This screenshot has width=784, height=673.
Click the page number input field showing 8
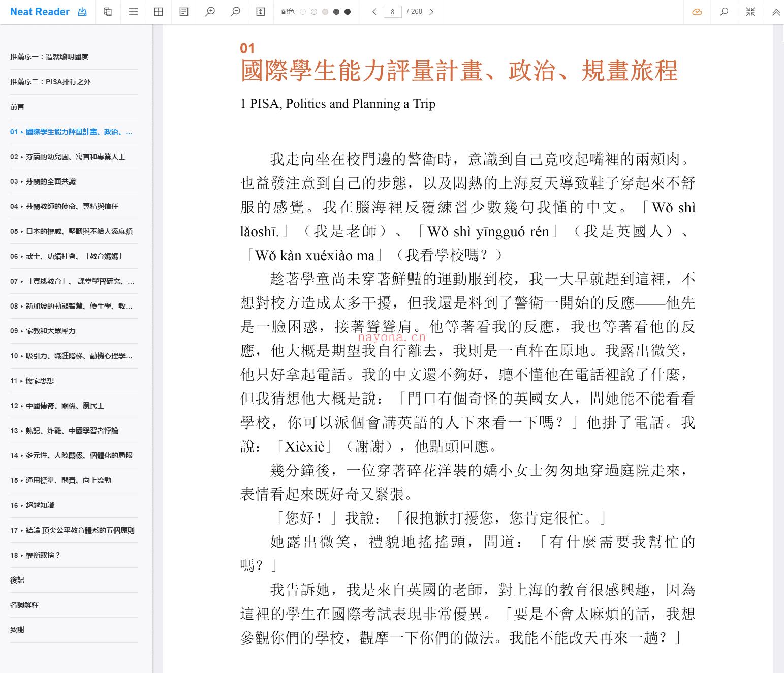393,12
